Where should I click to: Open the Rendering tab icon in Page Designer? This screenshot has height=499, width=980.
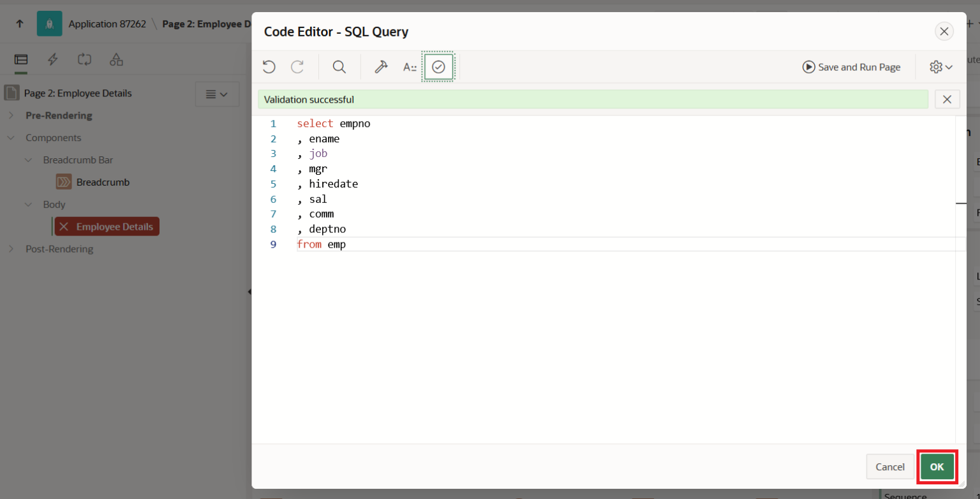[x=20, y=59]
